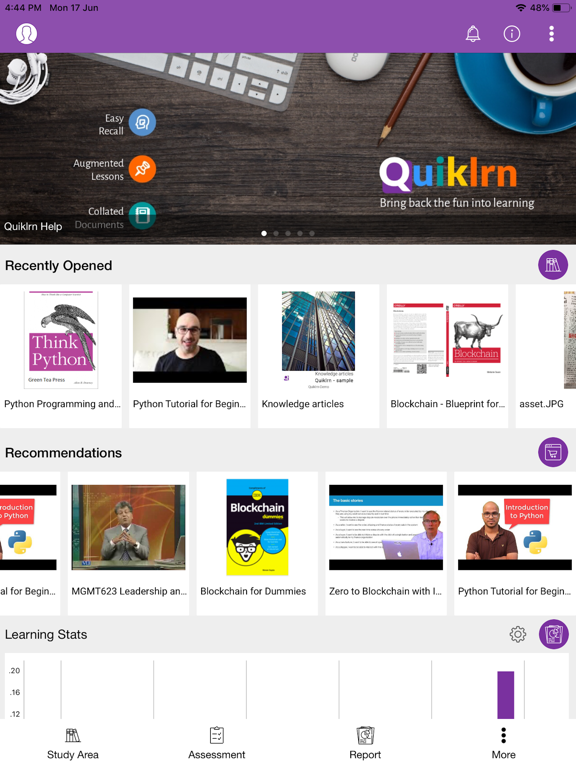The image size is (576, 768).
Task: Select the second banner carousel dot
Action: click(276, 234)
